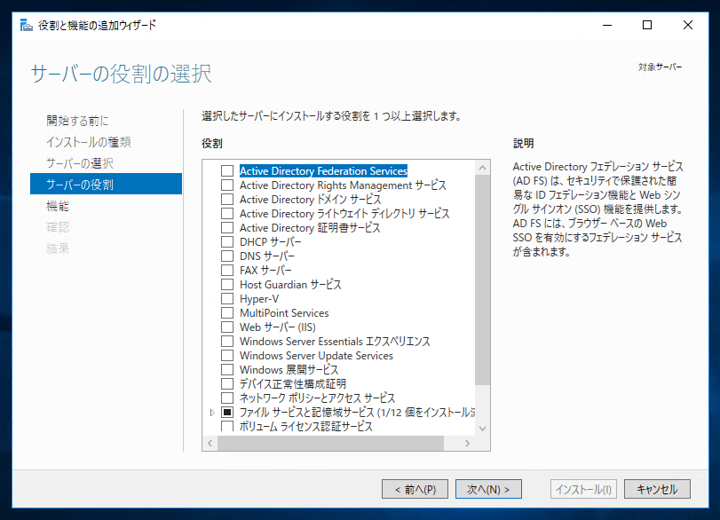The height and width of the screenshot is (520, 720).
Task: Go to 開始する前に step
Action: tap(77, 121)
